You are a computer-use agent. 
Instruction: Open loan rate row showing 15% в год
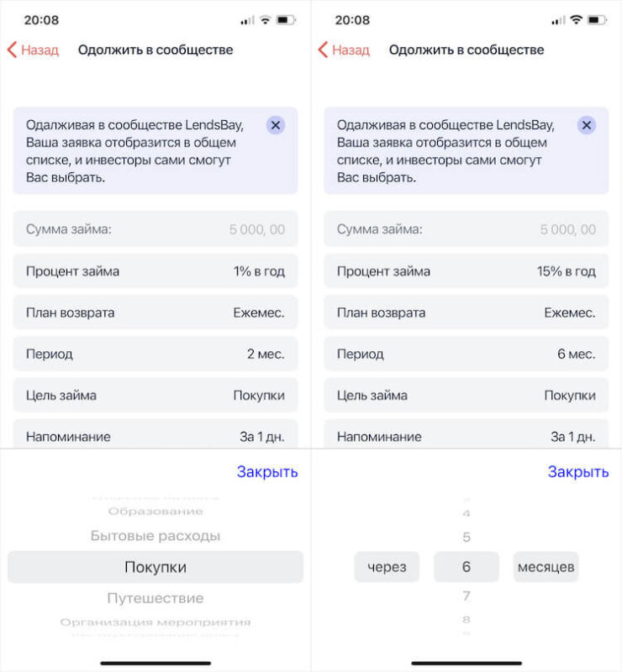coord(466,271)
